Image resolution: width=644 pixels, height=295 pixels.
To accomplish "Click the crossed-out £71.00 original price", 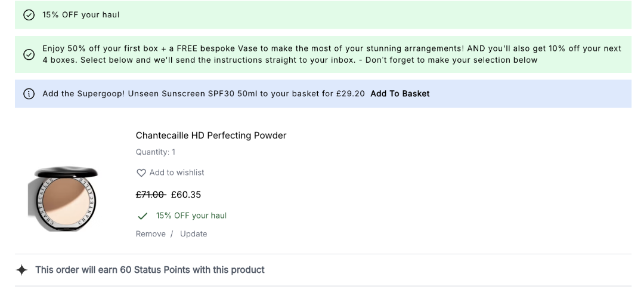I will tap(150, 195).
